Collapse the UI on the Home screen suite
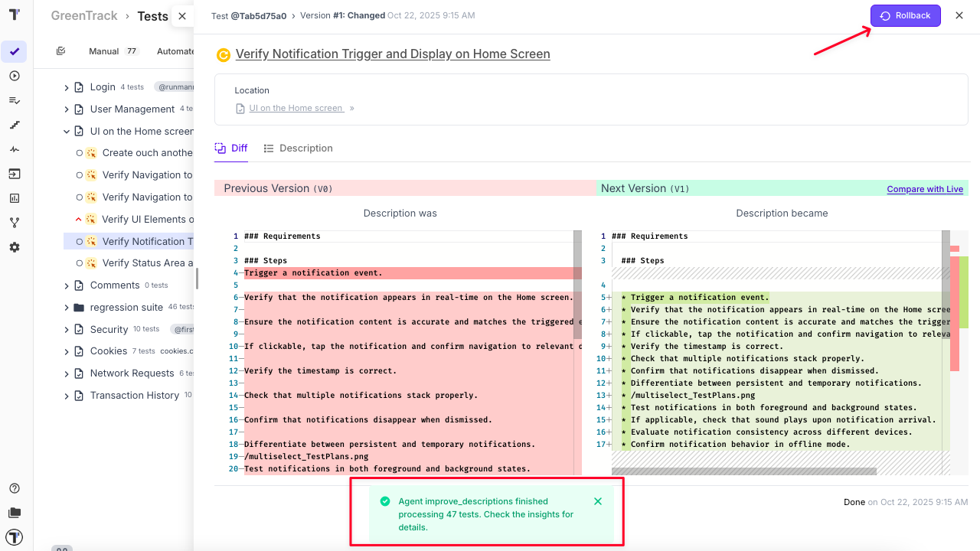Screen dimensions: 980x551 (x=66, y=131)
